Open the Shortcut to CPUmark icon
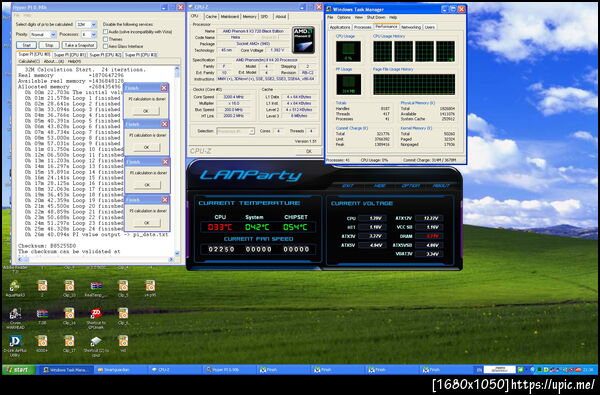 pos(96,317)
